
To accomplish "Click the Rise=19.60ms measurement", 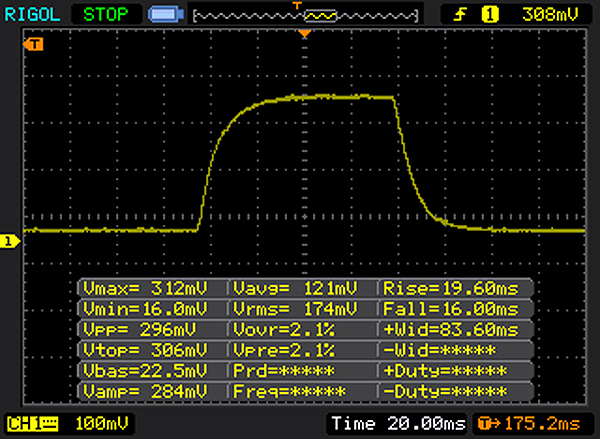I will point(451,288).
